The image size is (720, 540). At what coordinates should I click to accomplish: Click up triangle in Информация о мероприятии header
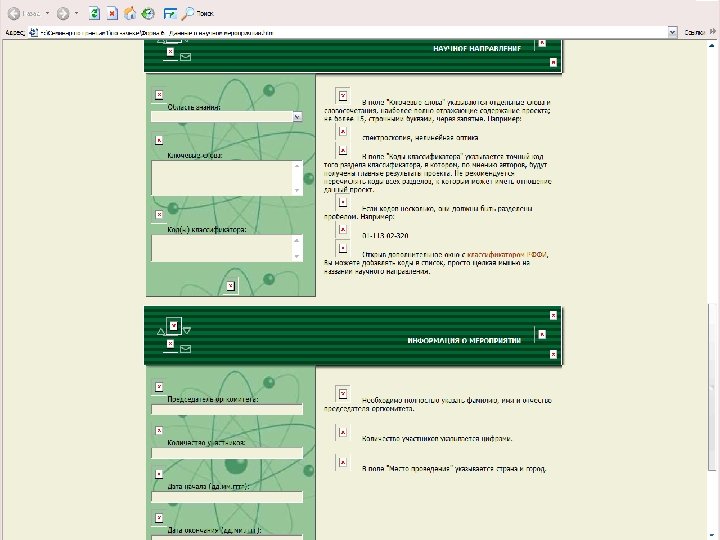click(x=160, y=331)
